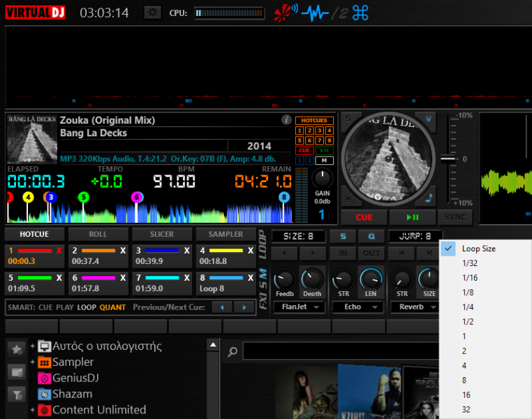Trigger hotcue 8 in the HOTCUES grid
Viewport: 532px width, 419px height.
(x=329, y=140)
